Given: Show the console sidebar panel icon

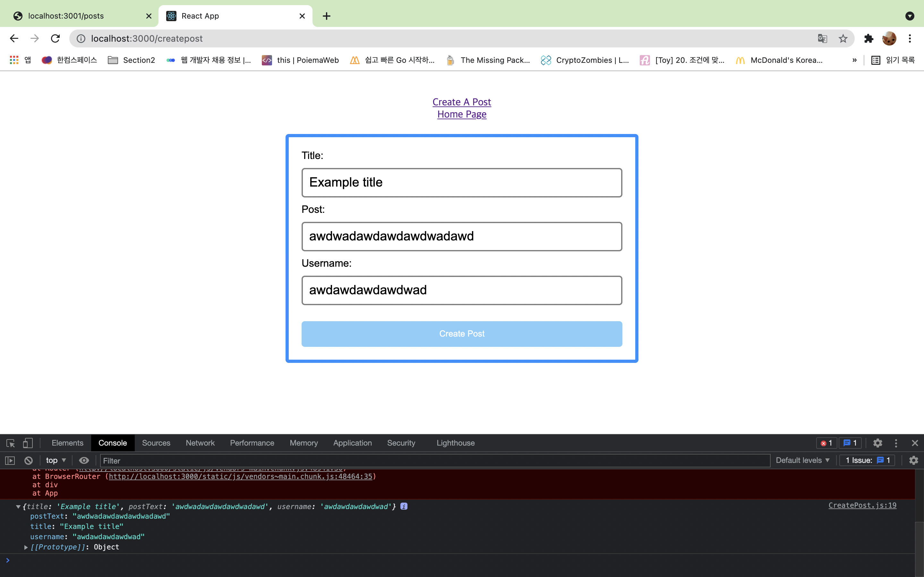Looking at the screenshot, I should 10,461.
